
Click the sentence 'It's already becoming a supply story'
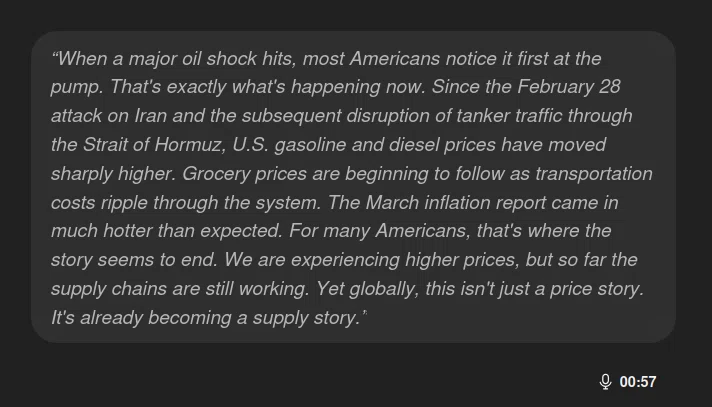click(205, 318)
